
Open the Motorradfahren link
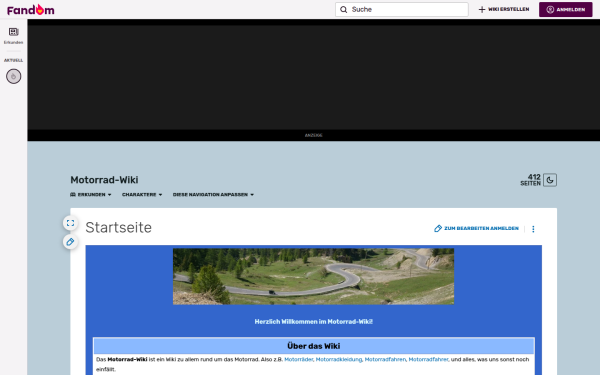[x=385, y=359]
